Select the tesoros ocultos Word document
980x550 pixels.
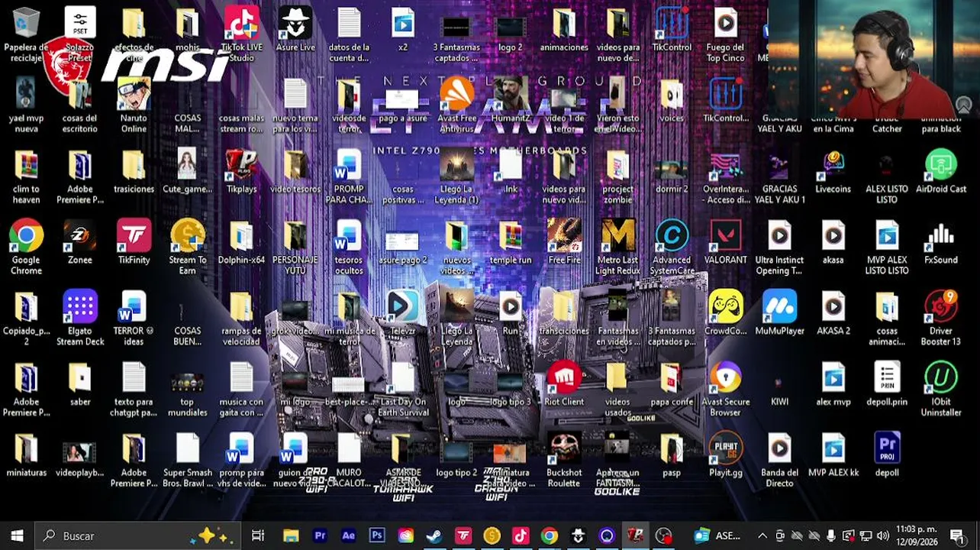pos(349,247)
